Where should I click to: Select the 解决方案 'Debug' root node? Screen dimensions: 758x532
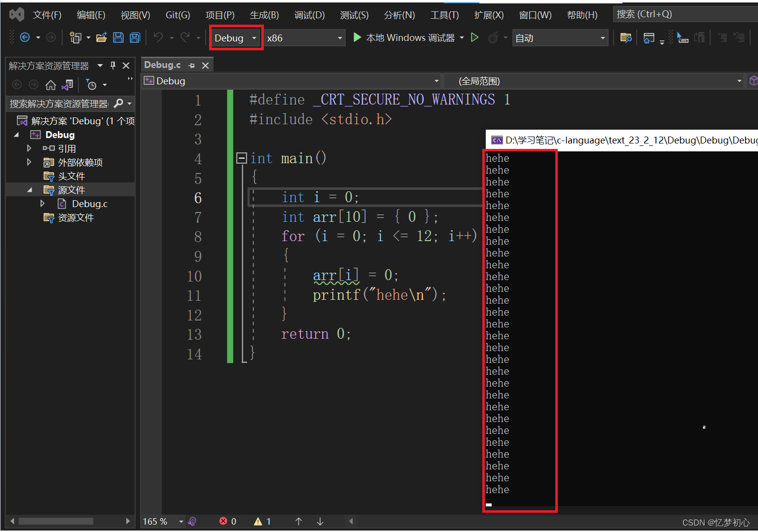pyautogui.click(x=75, y=121)
